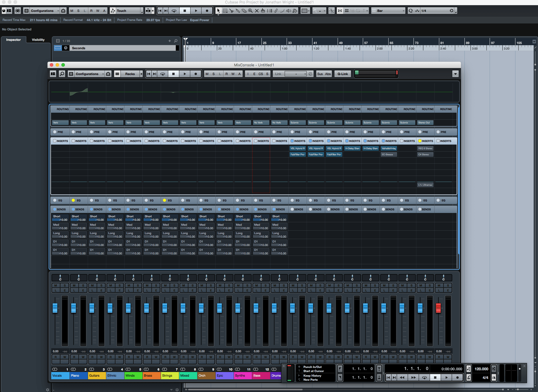Select the Object Selection arrow tool
Screen dimensions: 538x392
tap(218, 11)
